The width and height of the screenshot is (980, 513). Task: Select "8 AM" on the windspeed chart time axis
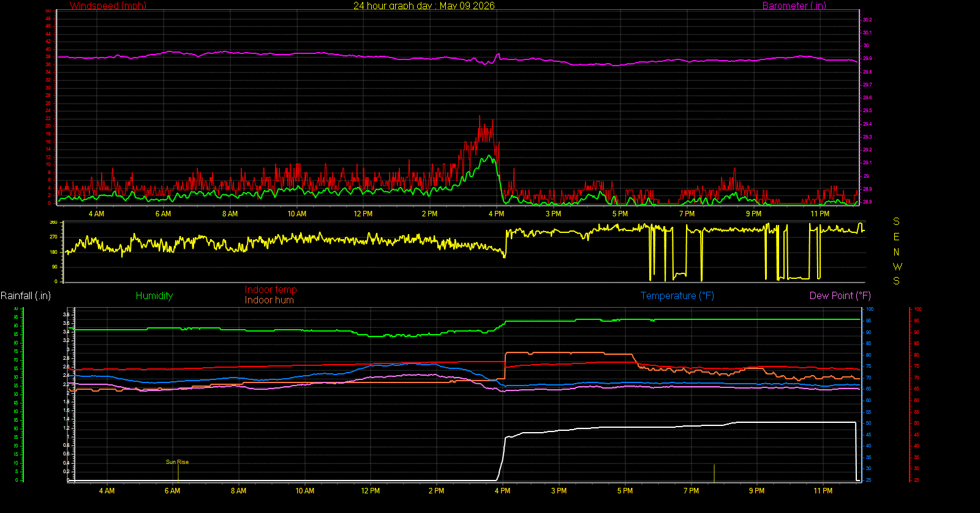coord(230,214)
